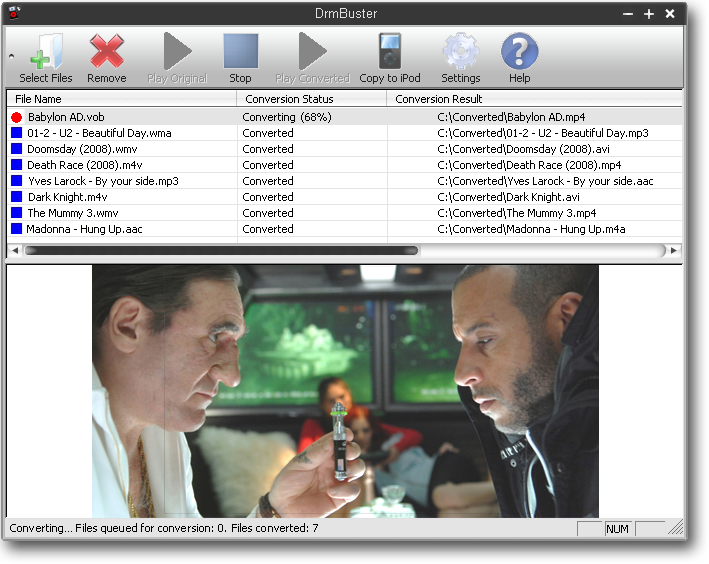Sort by Conversion Status column header
Image resolution: width=709 pixels, height=564 pixels.
click(312, 99)
